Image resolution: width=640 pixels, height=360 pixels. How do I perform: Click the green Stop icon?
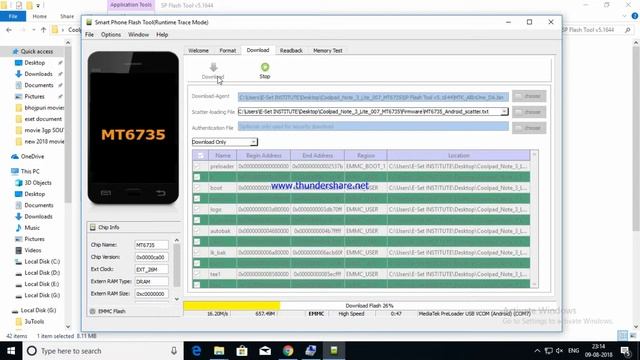(x=265, y=67)
